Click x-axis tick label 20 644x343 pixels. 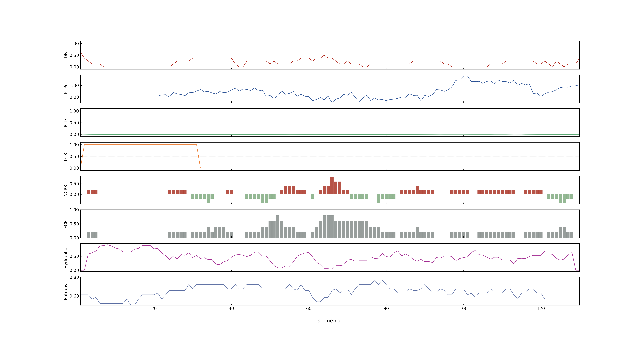154,309
